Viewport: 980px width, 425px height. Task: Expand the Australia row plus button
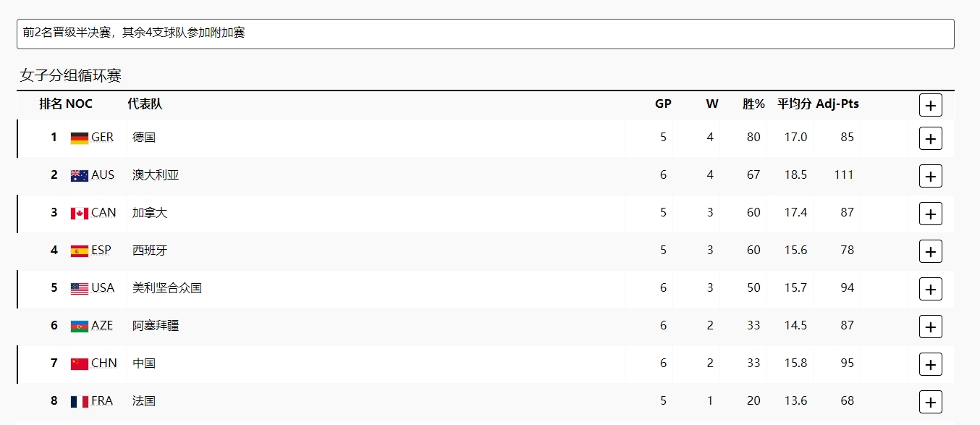[930, 176]
